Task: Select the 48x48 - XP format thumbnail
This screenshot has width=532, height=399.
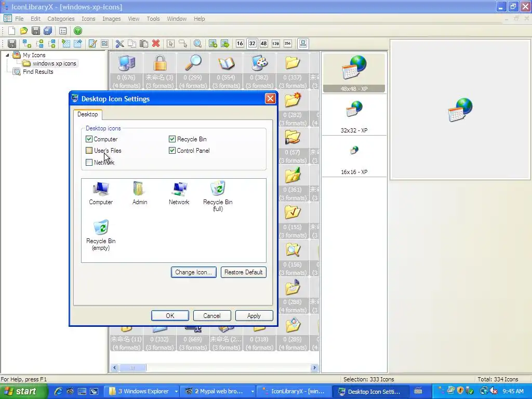Action: (x=354, y=73)
